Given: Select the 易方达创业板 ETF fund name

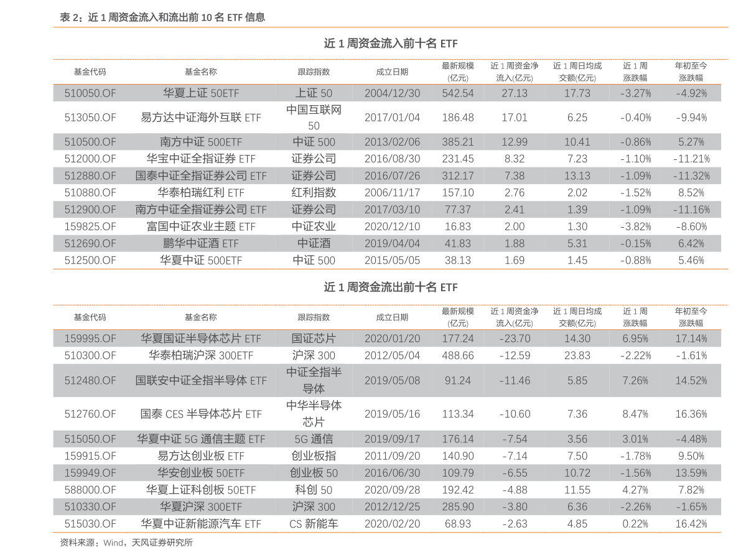Looking at the screenshot, I should click(x=202, y=455).
